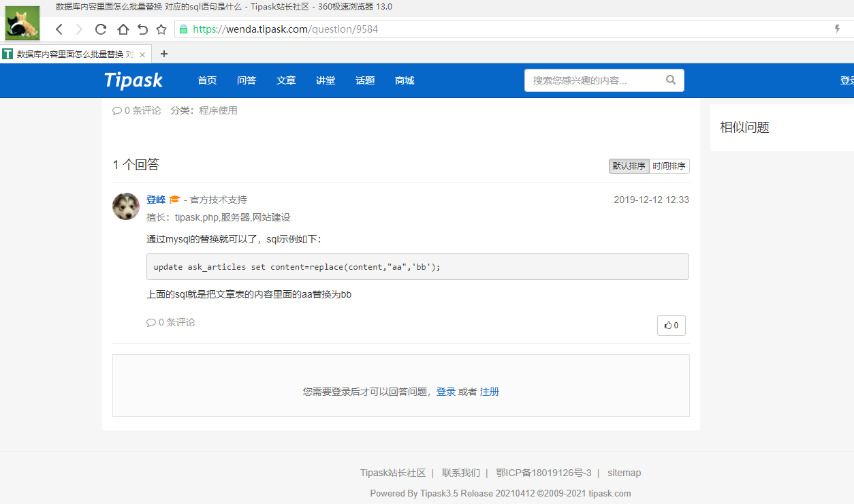This screenshot has width=854, height=504.
Task: Click the search magnifier icon
Action: tap(671, 80)
